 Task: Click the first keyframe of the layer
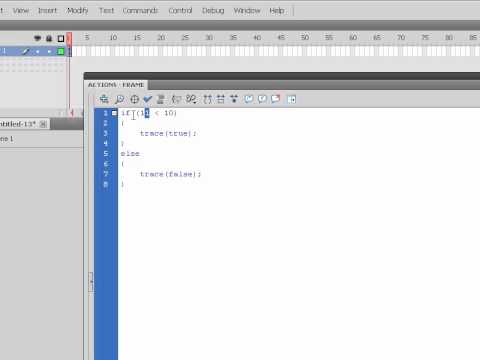(70, 52)
